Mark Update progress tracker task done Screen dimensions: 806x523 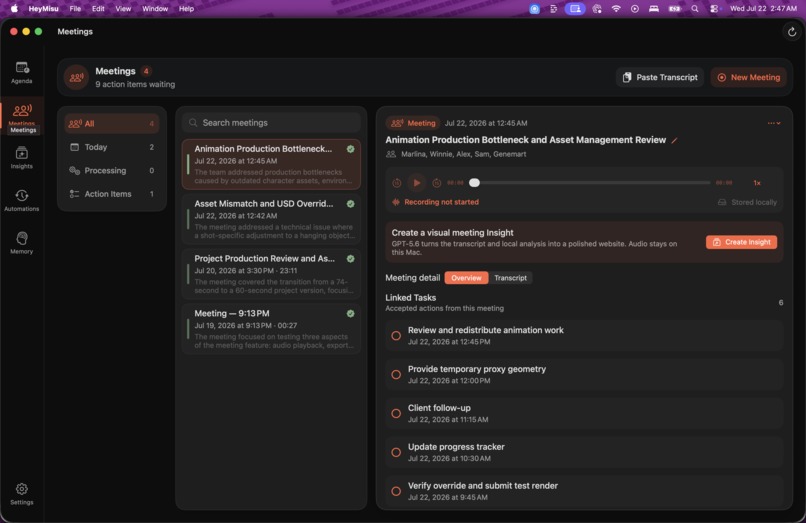click(396, 453)
